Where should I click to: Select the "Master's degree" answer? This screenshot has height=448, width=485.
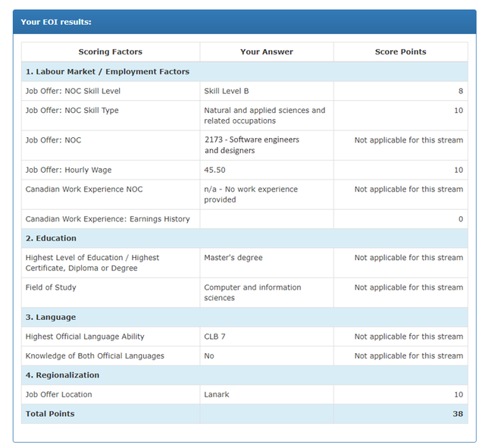point(233,258)
